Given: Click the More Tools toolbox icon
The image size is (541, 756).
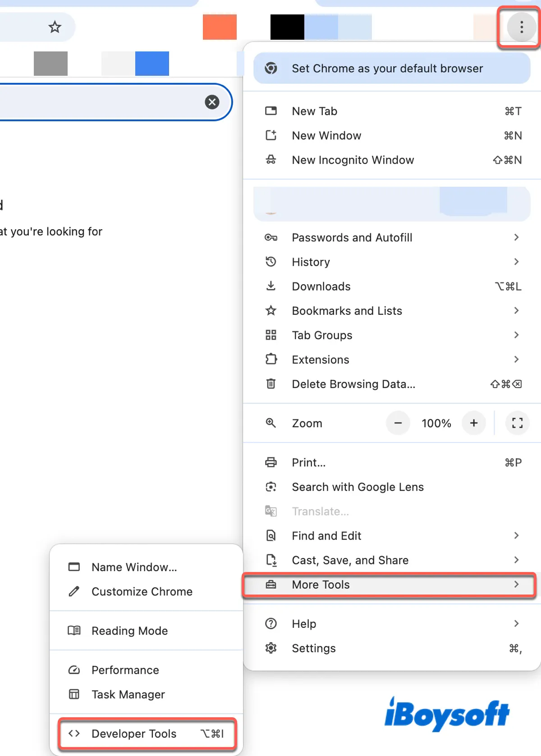Looking at the screenshot, I should [x=271, y=585].
